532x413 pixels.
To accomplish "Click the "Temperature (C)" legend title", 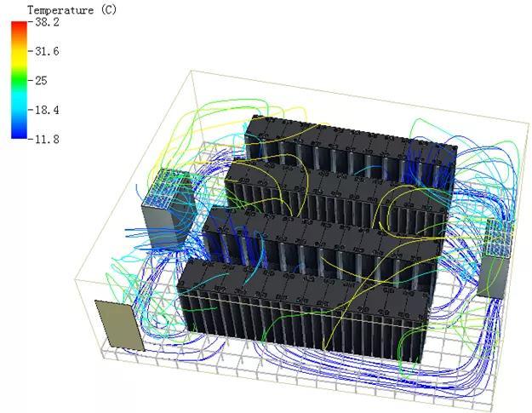I will point(72,10).
